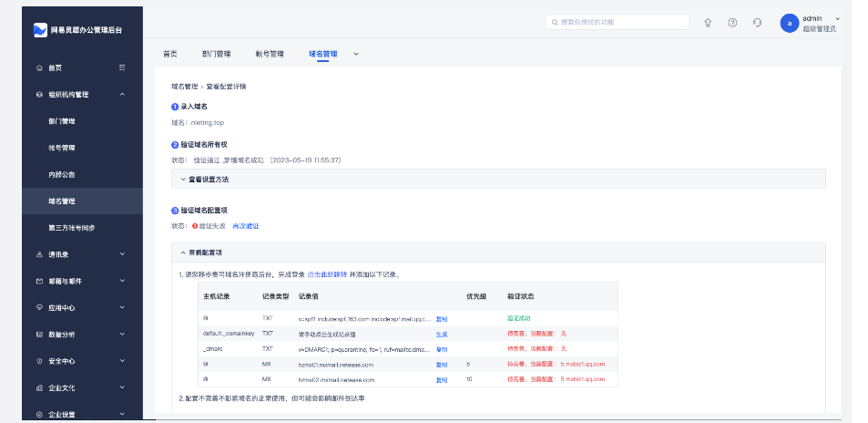
Task: Switch to the 首页 tab
Action: (170, 55)
